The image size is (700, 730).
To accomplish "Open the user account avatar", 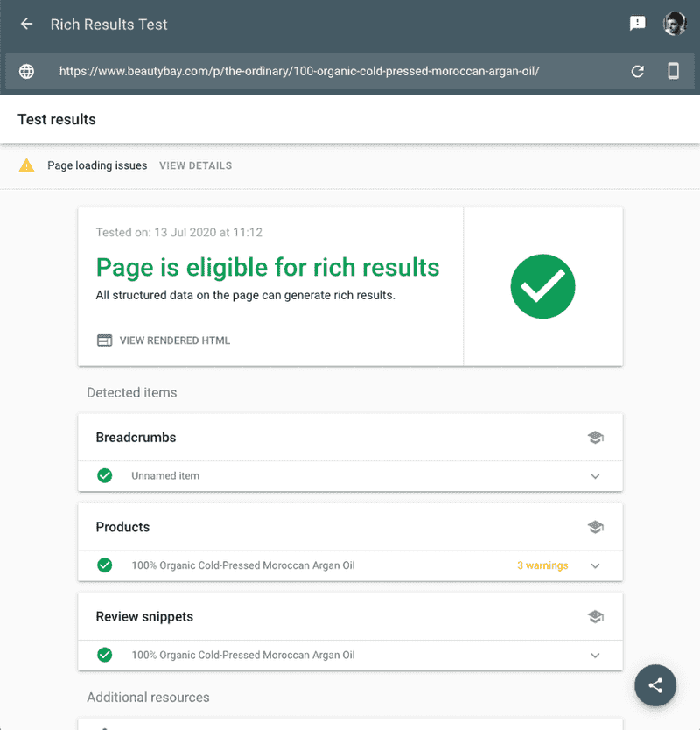I will click(675, 24).
